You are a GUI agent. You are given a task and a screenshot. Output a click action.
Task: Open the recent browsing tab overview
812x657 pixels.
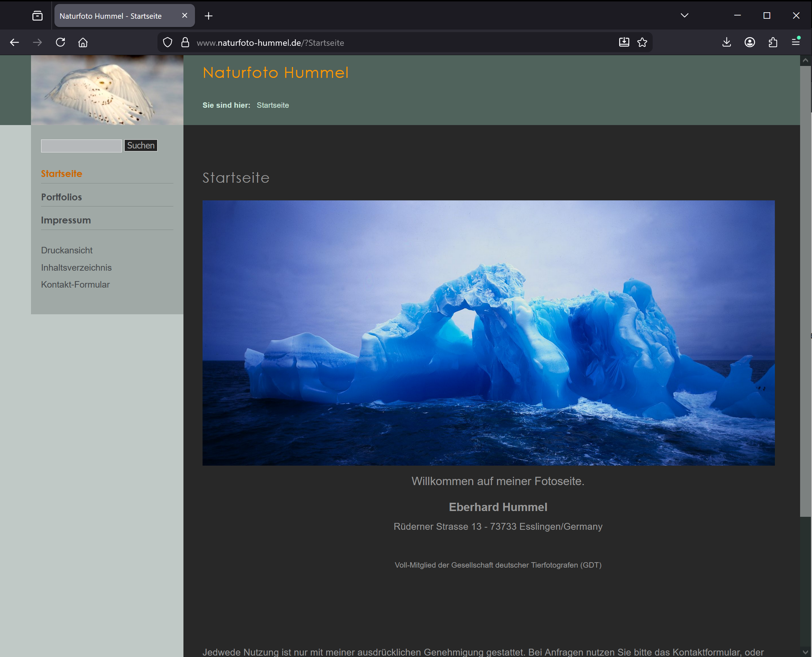coord(37,15)
